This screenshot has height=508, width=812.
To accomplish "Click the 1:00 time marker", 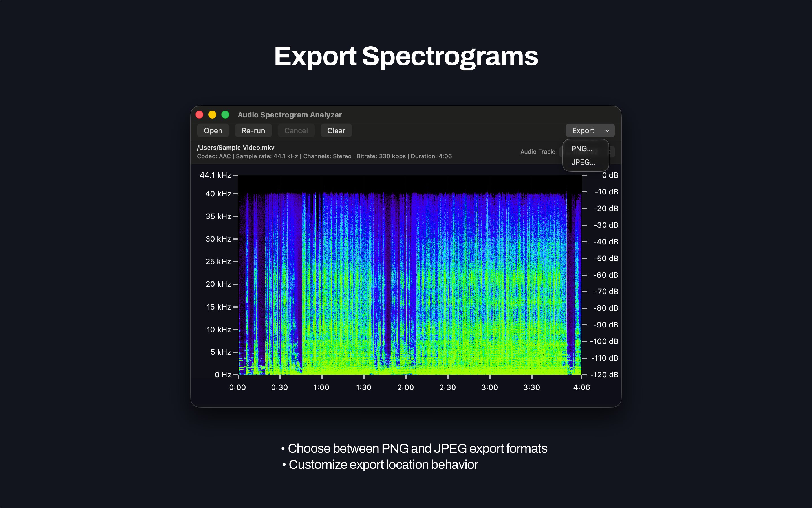I will 321,387.
